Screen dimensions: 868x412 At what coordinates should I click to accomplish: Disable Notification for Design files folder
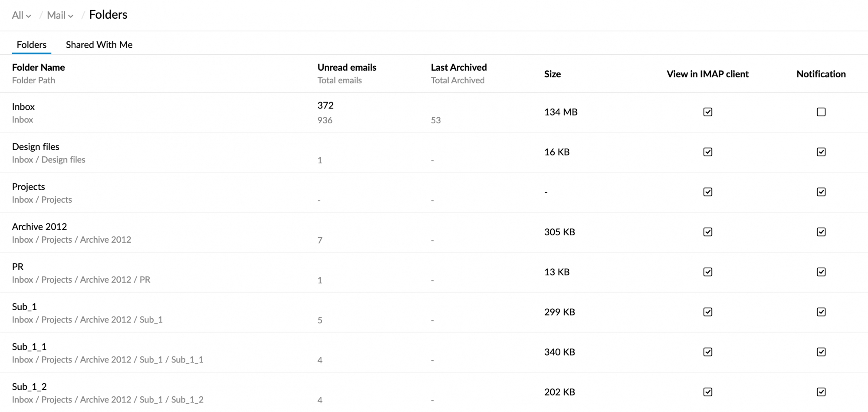point(821,152)
